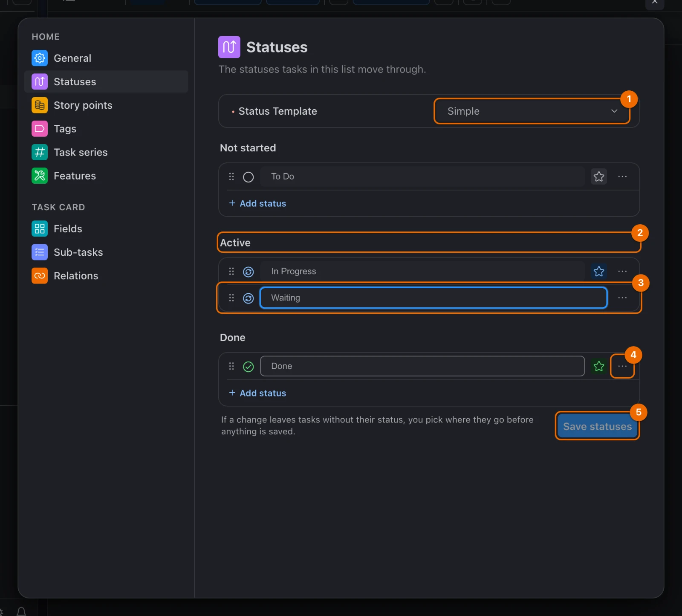Open the more options menu for Waiting
The width and height of the screenshot is (682, 616).
pos(622,298)
